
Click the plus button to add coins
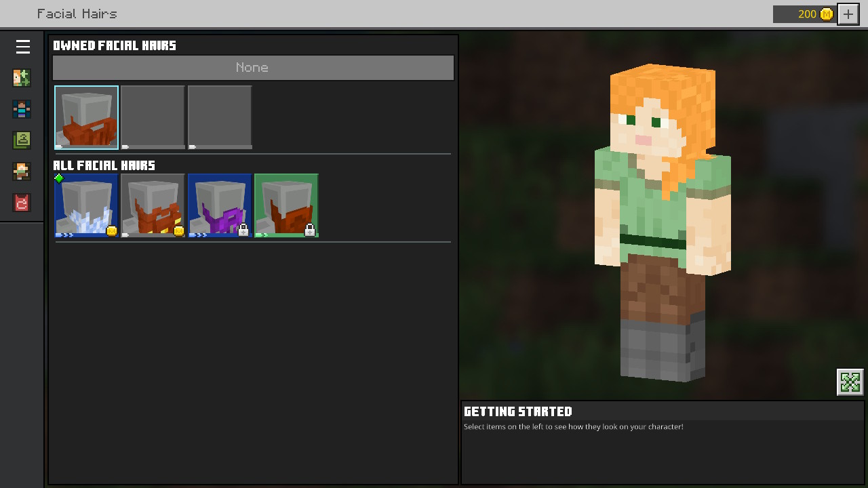click(848, 14)
